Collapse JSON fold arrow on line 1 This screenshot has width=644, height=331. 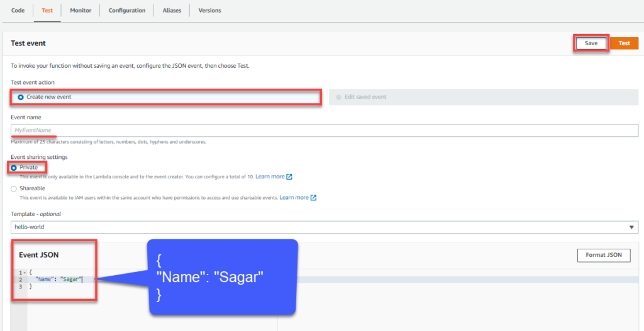pyautogui.click(x=25, y=272)
